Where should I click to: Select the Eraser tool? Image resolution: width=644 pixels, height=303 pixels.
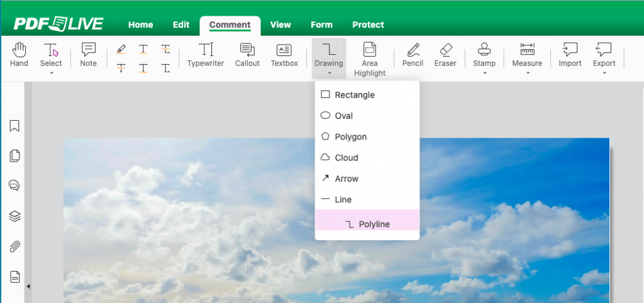(x=445, y=54)
